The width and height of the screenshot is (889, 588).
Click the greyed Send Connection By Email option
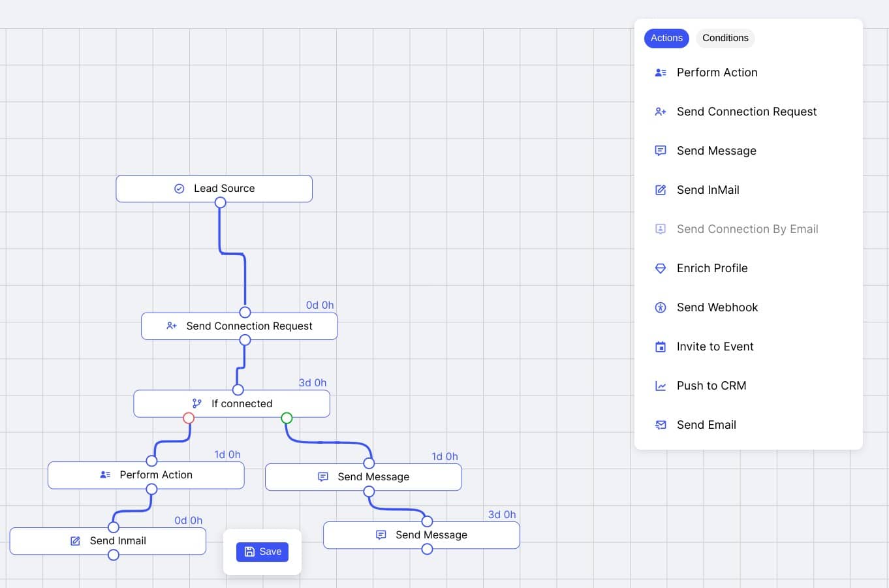pyautogui.click(x=747, y=229)
